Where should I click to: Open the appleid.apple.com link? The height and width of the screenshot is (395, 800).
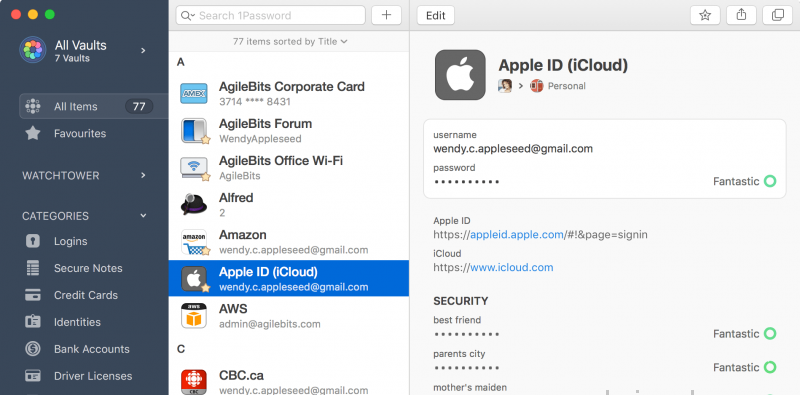click(x=517, y=235)
